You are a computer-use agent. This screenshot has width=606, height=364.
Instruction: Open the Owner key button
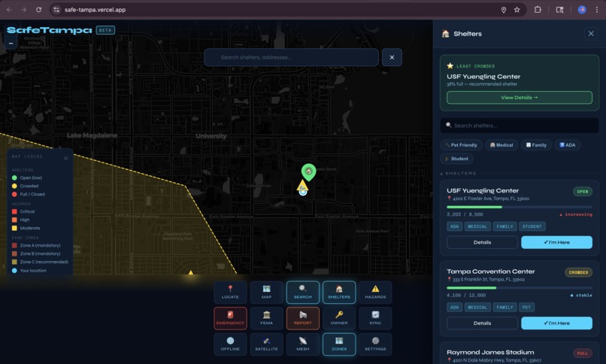click(x=339, y=318)
